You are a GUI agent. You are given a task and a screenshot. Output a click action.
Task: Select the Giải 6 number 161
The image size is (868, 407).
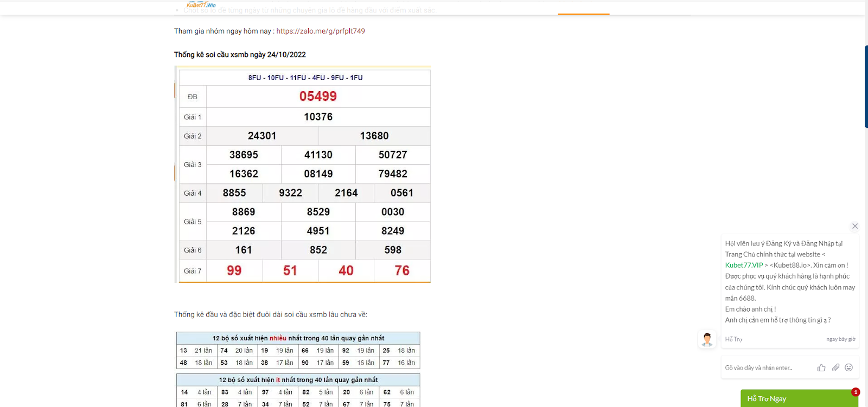(x=244, y=250)
